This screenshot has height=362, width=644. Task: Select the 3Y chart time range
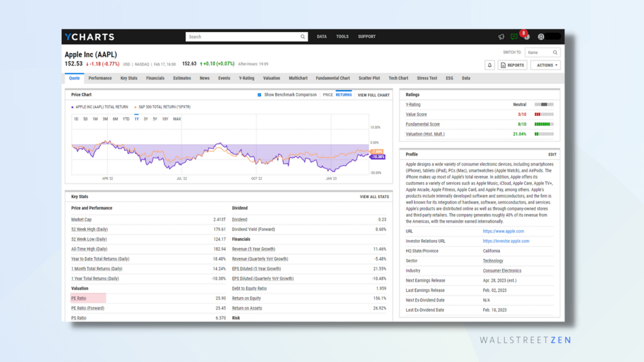(x=145, y=119)
